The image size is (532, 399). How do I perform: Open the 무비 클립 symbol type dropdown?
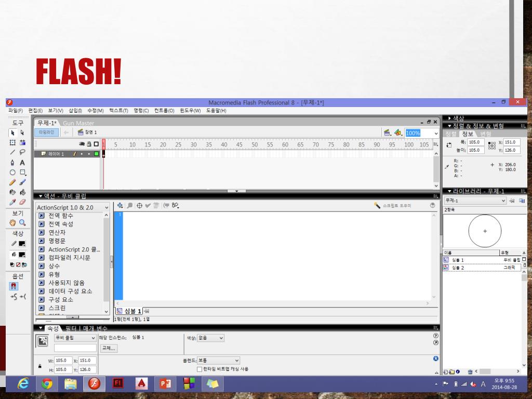click(x=75, y=338)
